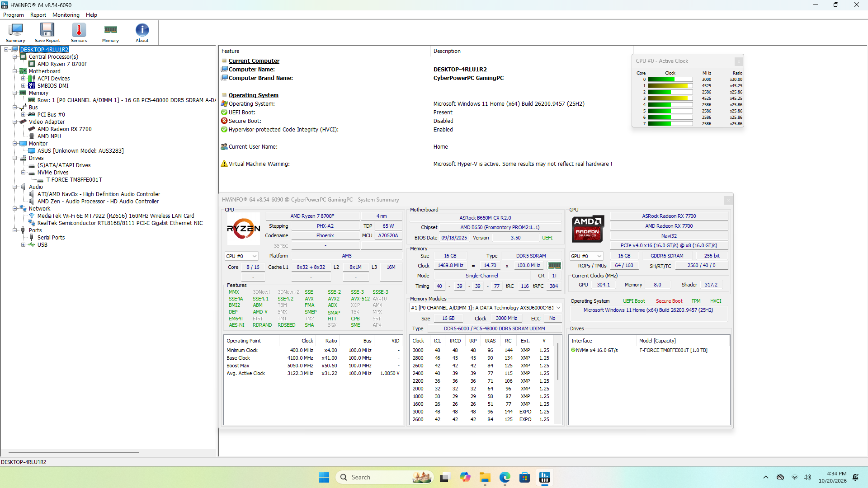Click the memory timings table scrollbar
Viewport: 868px width, 488px height.
559,361
